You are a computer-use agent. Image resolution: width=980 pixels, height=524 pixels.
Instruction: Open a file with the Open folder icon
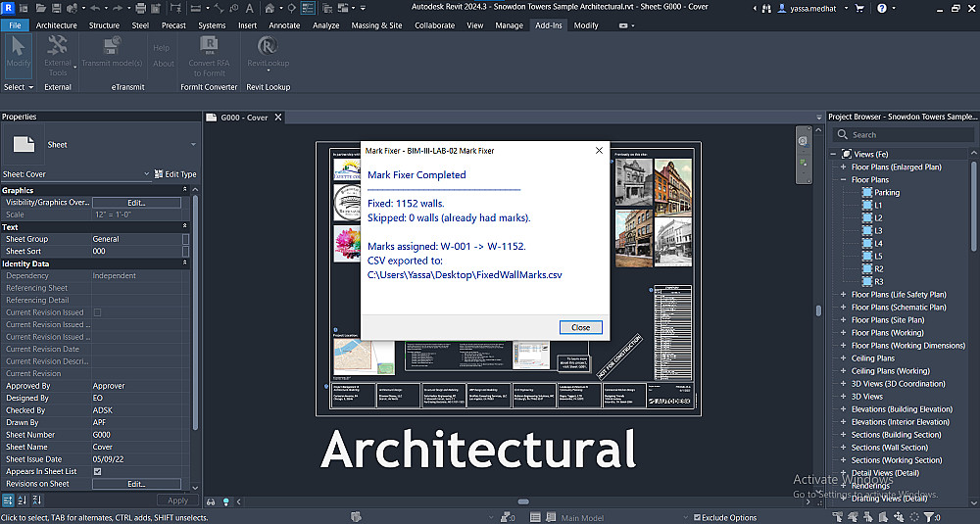pyautogui.click(x=40, y=8)
